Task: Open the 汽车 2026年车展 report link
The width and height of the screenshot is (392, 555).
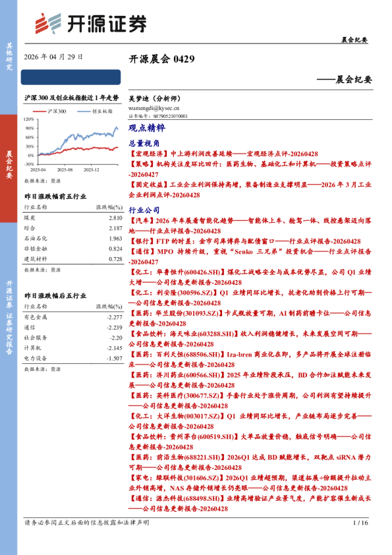Action: (250, 226)
